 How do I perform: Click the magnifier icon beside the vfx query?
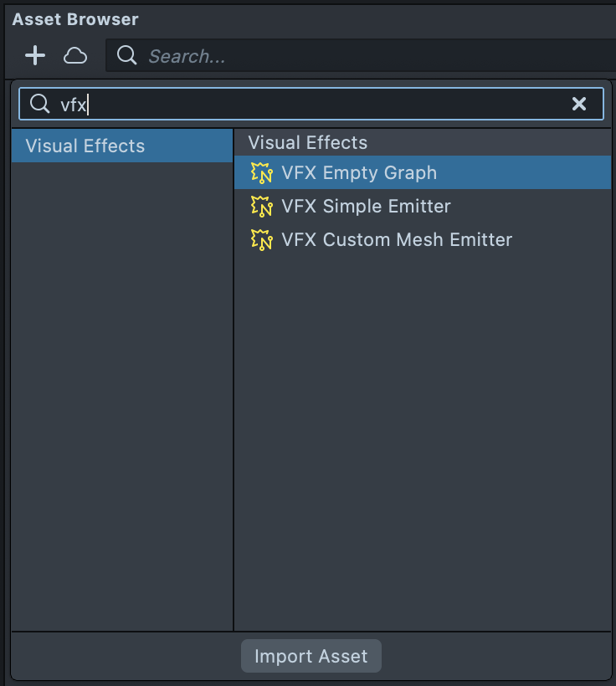(x=39, y=104)
